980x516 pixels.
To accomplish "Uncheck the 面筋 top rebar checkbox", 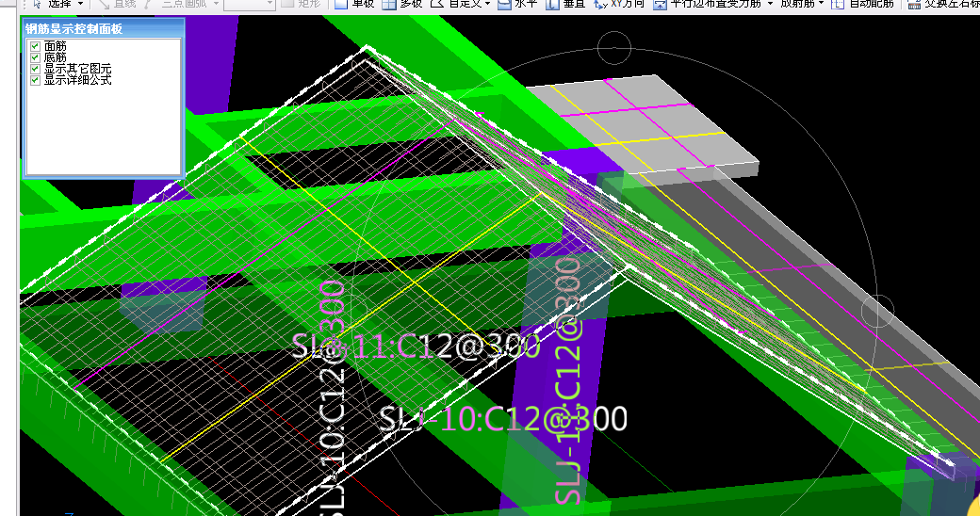I will click(35, 46).
